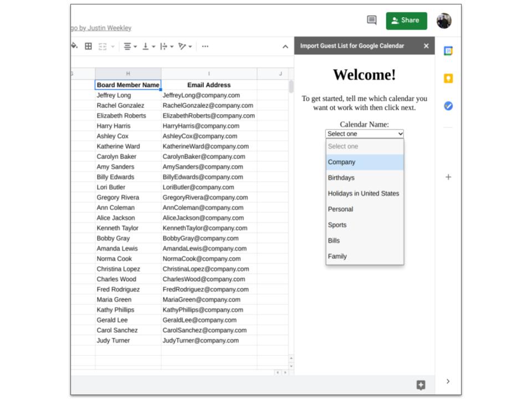
Task: Select NormaCook@company.com email cell
Action: [209, 259]
